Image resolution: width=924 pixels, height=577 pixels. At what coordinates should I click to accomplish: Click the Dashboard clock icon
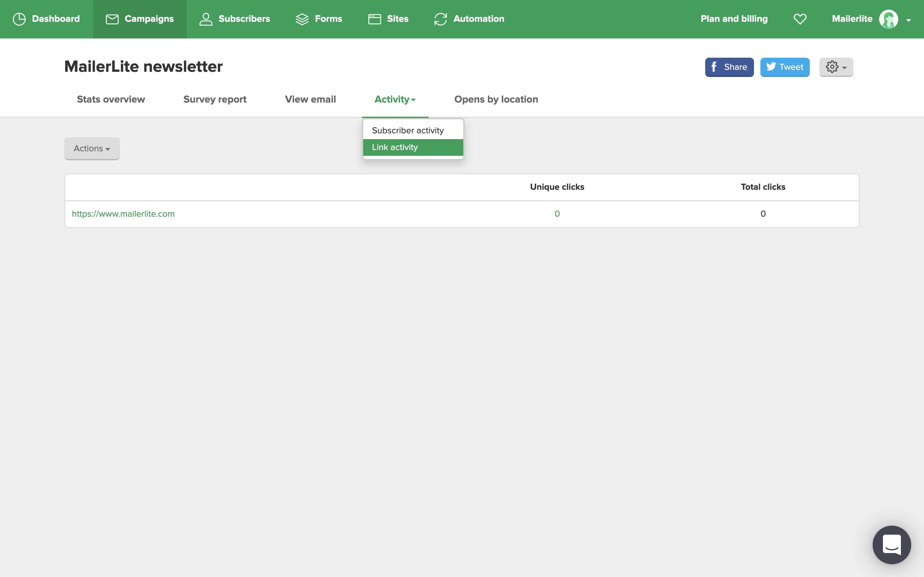pos(19,19)
